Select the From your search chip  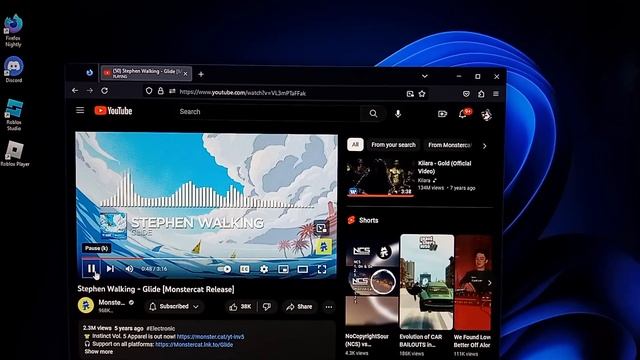393,145
